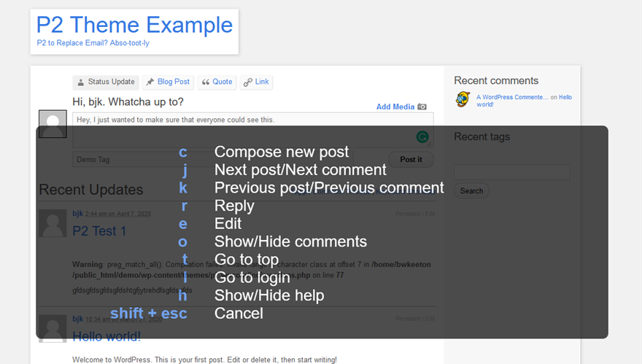Focus the post text area
The height and width of the screenshot is (364, 642).
[x=252, y=130]
